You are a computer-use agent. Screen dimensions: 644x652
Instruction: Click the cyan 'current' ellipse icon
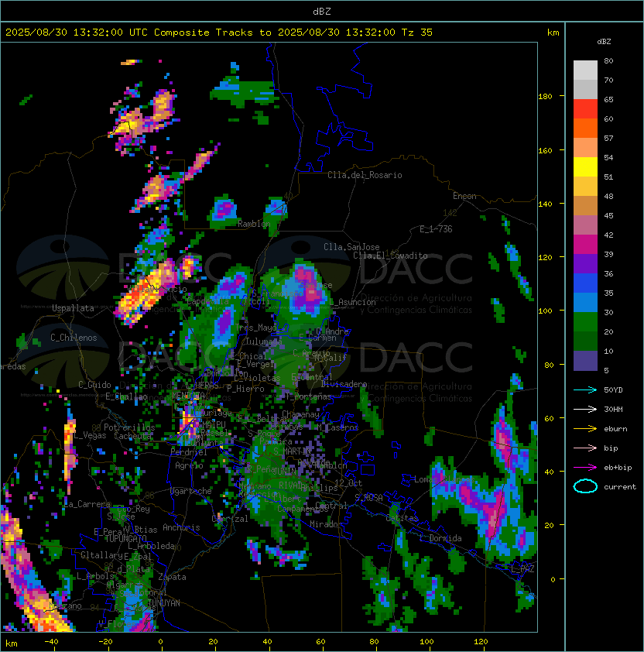click(x=585, y=486)
